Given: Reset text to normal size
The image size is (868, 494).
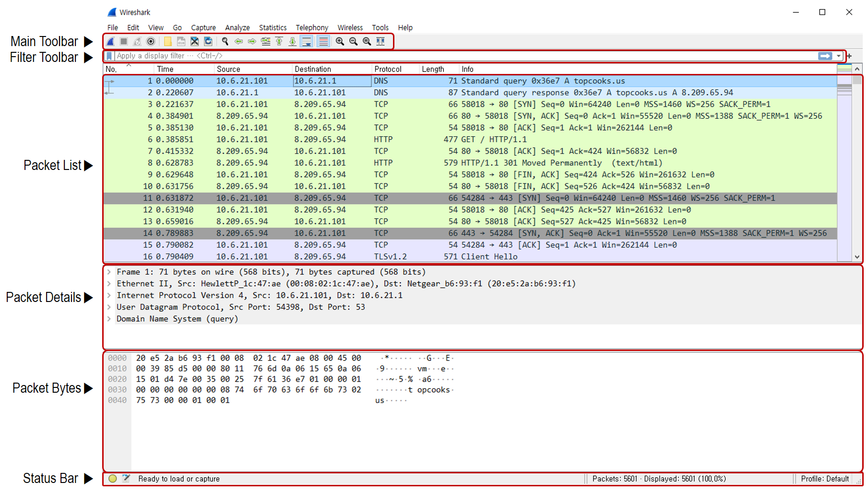Looking at the screenshot, I should point(367,42).
